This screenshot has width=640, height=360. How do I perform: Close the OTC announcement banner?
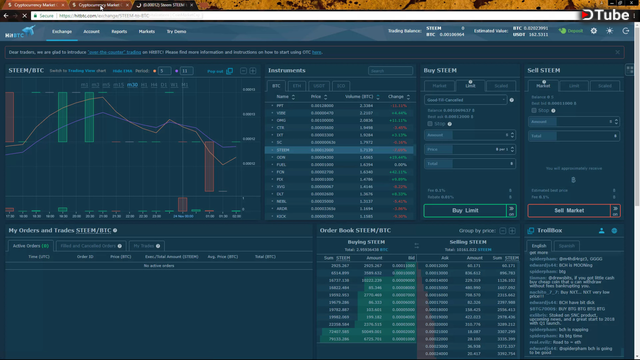pos(617,52)
